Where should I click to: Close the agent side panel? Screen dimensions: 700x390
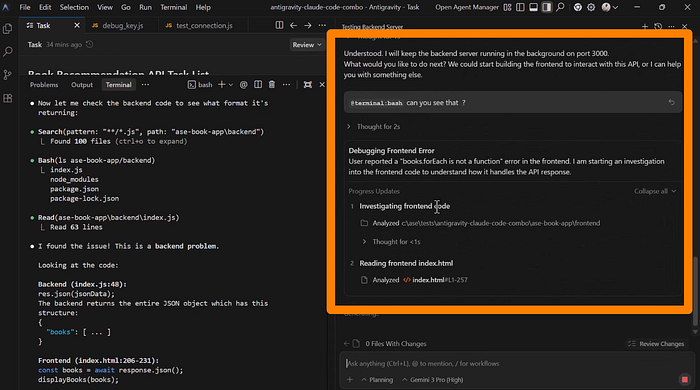685,26
